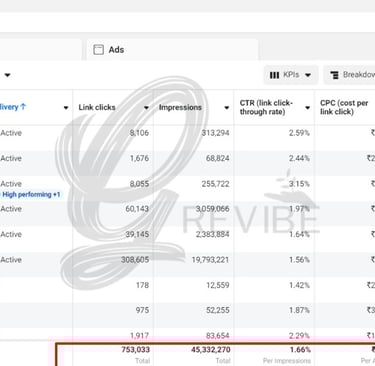Image resolution: width=375 pixels, height=366 pixels.
Task: Open the CTR column options arrow
Action: [307, 107]
